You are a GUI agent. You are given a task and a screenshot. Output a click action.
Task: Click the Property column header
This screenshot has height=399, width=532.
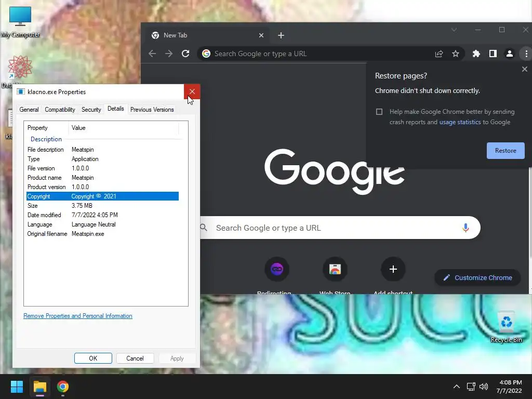pos(46,128)
